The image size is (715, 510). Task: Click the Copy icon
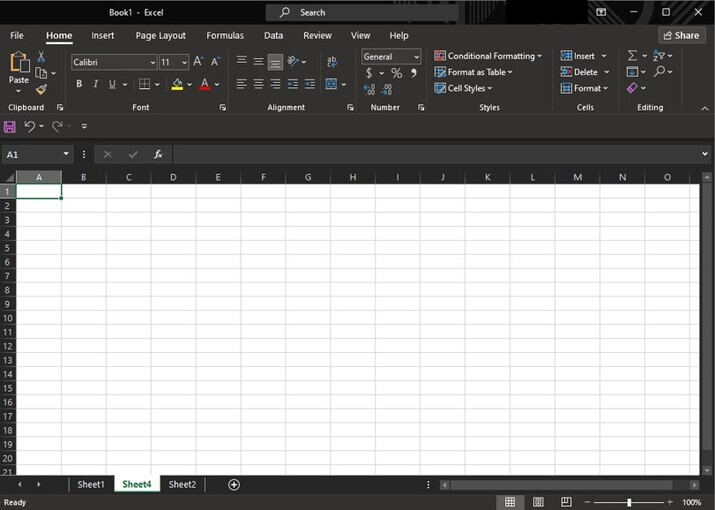[41, 73]
